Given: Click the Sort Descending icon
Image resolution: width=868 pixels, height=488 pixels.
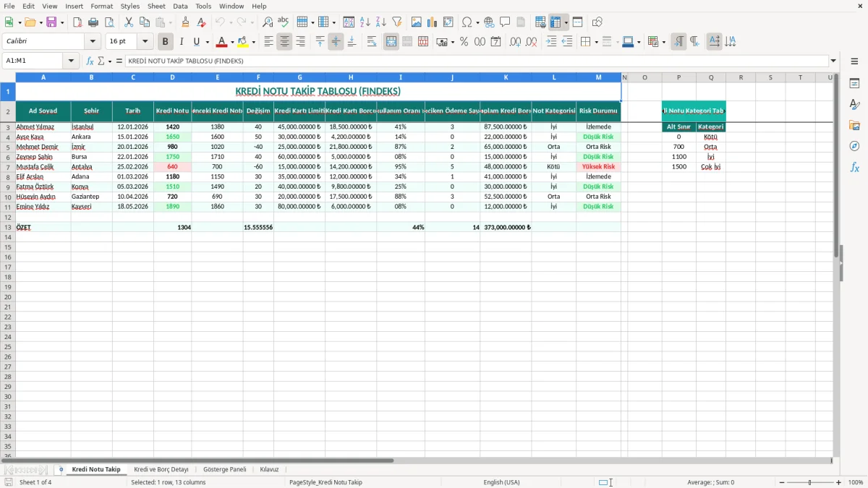Looking at the screenshot, I should [x=380, y=22].
